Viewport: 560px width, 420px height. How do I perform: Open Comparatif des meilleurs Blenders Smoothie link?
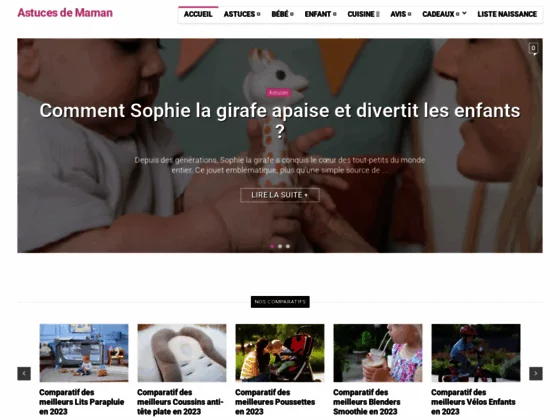click(x=367, y=402)
